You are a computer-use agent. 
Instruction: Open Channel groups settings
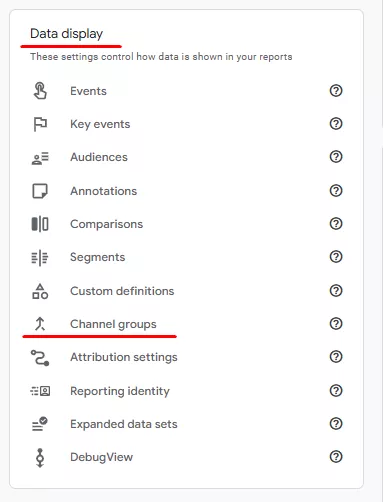113,324
